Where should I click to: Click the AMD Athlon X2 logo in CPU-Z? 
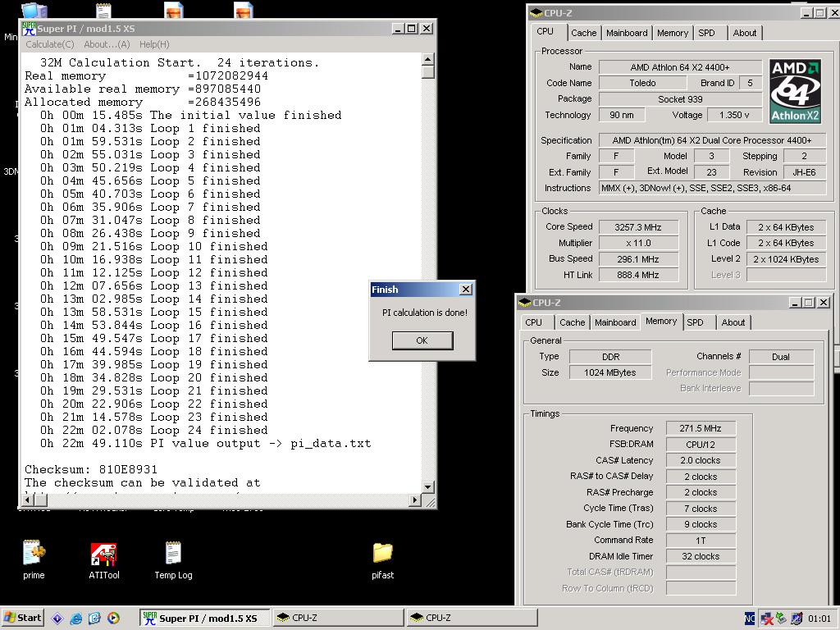pos(795,91)
